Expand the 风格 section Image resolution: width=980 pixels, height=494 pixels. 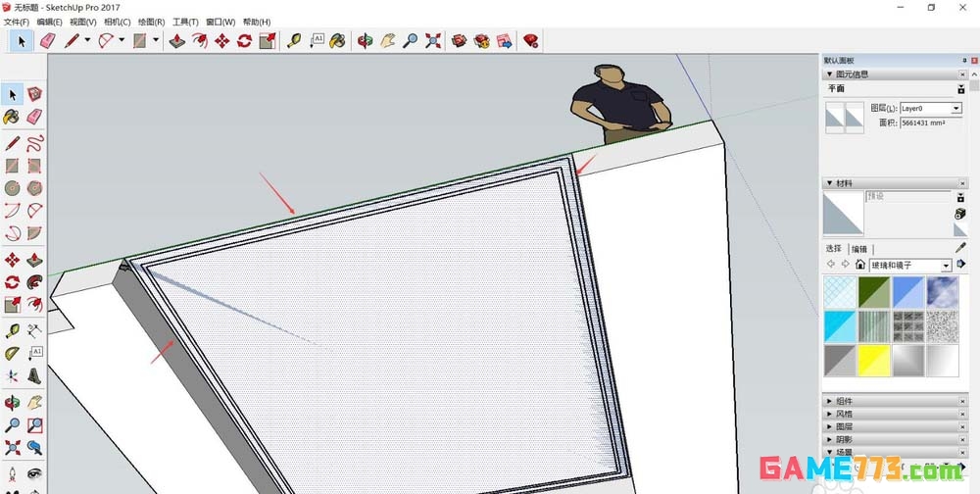tap(895, 414)
